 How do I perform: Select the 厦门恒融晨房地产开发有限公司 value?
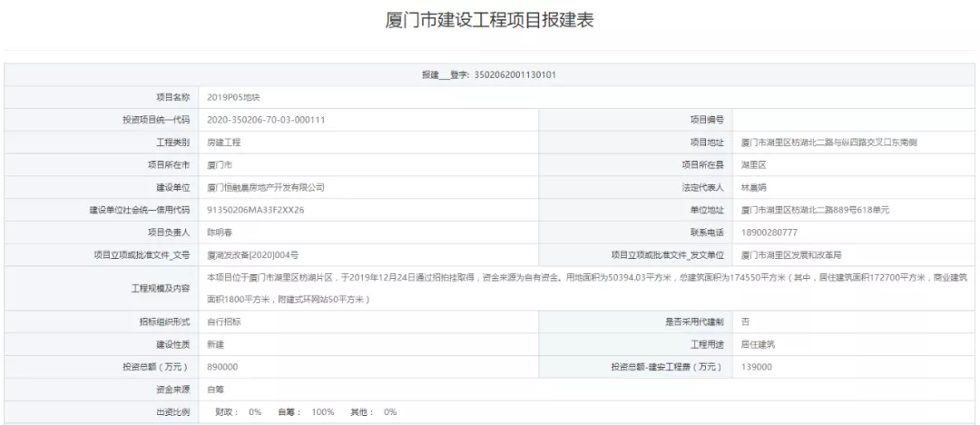(266, 188)
